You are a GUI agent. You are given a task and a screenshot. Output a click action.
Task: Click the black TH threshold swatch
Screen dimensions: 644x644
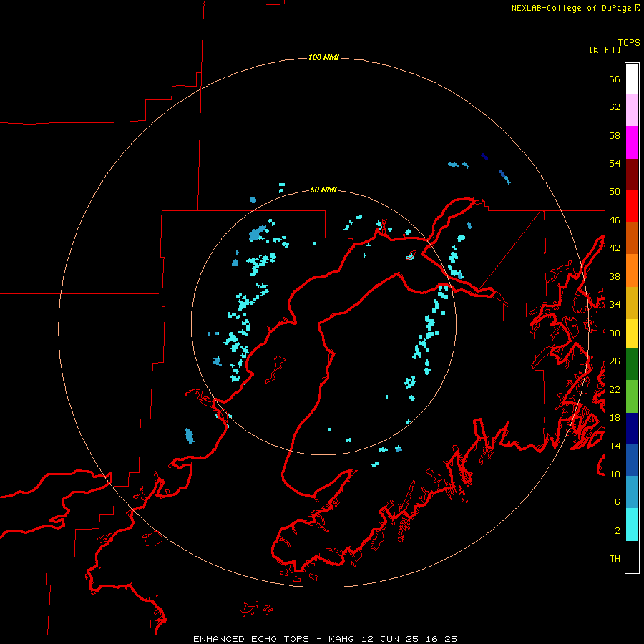632,557
